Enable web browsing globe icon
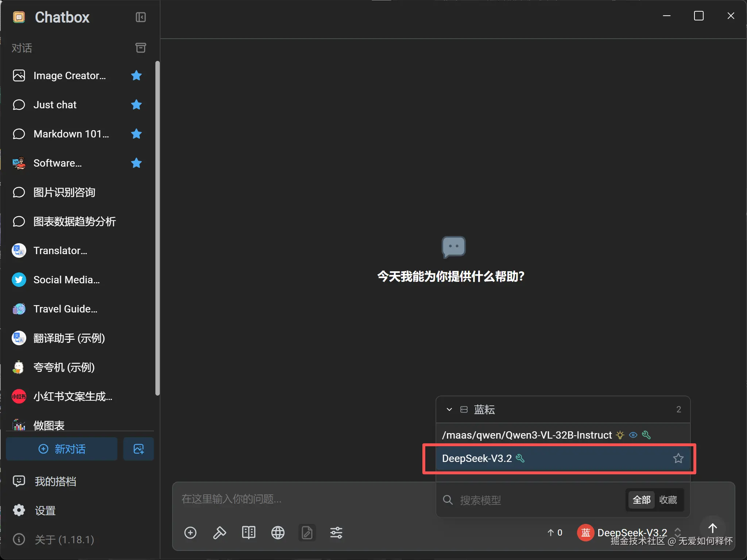The image size is (747, 560). pos(278,533)
